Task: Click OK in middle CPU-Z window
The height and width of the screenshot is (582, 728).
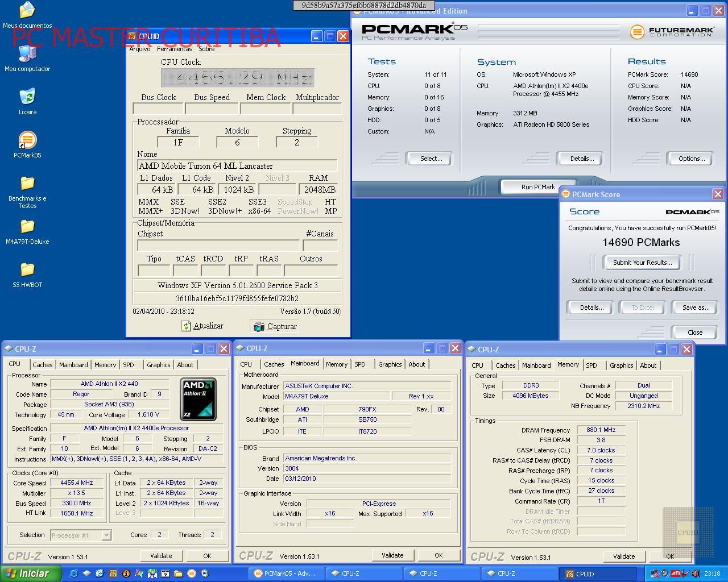Action: 439,555
